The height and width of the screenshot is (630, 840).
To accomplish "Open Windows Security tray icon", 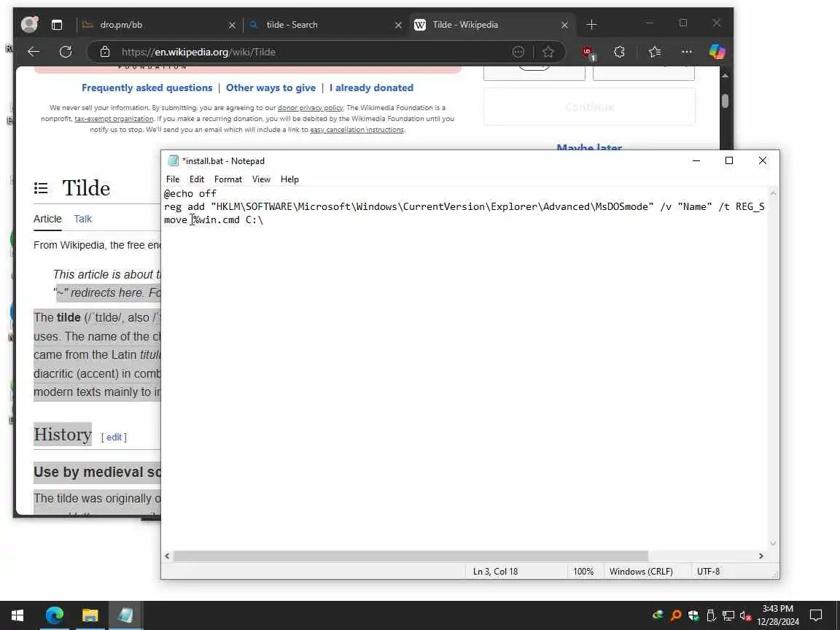I will (693, 615).
